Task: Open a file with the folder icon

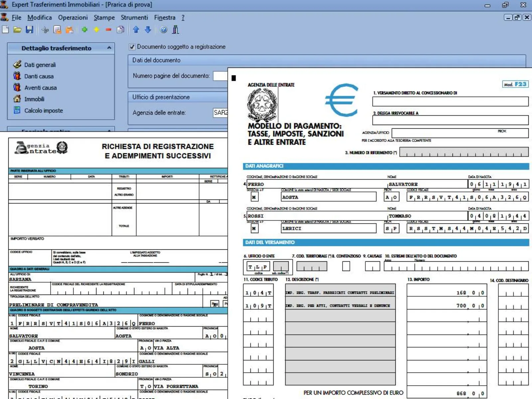Action: click(x=17, y=30)
